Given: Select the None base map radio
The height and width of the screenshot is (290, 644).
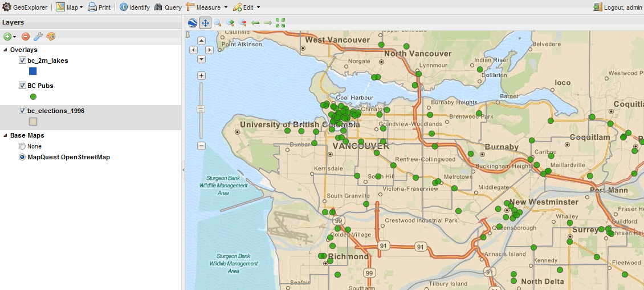Looking at the screenshot, I should tap(22, 146).
